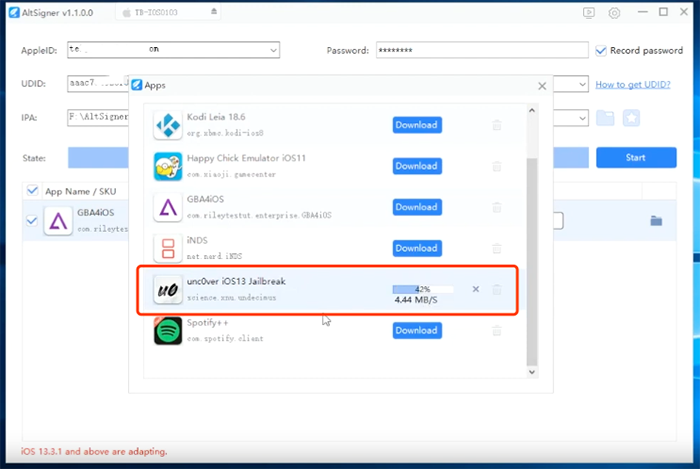
Task: Click the Happy Chick Emulator icon
Action: point(168,167)
